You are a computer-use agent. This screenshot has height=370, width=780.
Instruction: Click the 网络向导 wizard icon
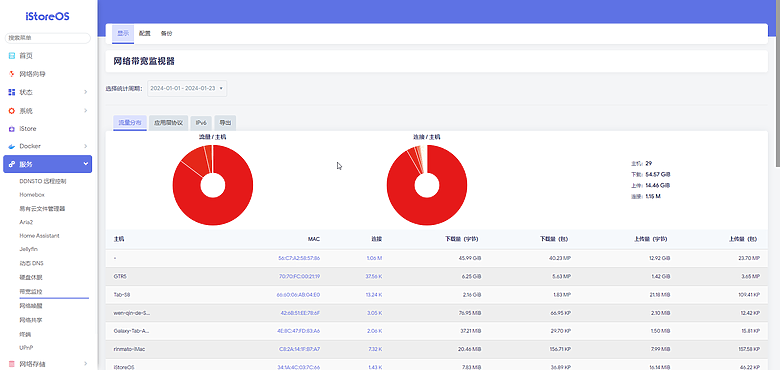tap(12, 74)
